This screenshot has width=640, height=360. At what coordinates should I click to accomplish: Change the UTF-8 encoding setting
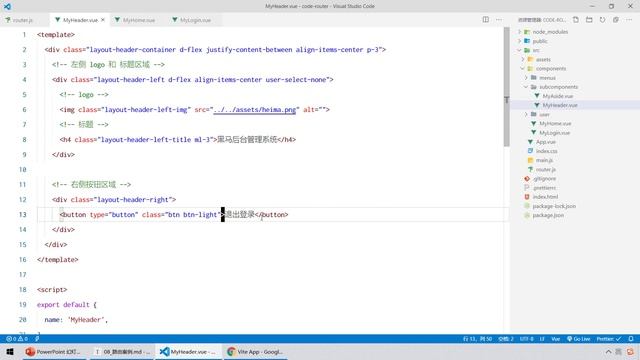tap(527, 339)
